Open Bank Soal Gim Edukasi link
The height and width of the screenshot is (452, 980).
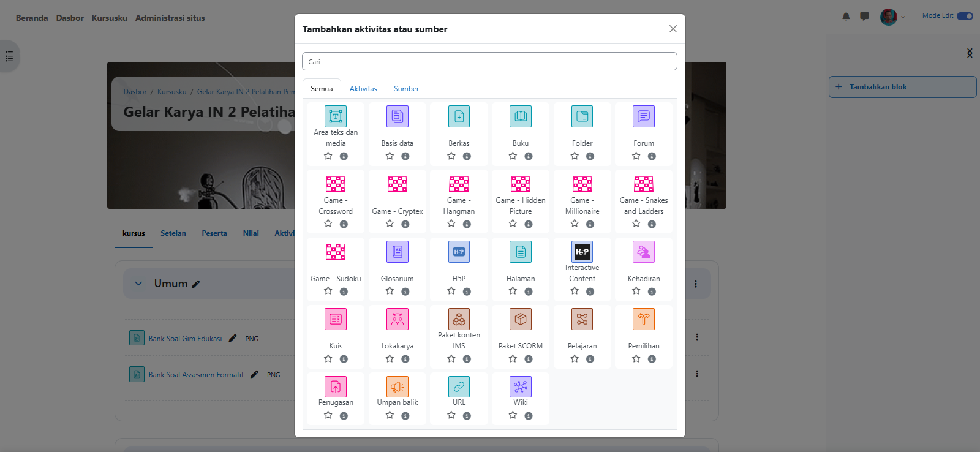[185, 339]
